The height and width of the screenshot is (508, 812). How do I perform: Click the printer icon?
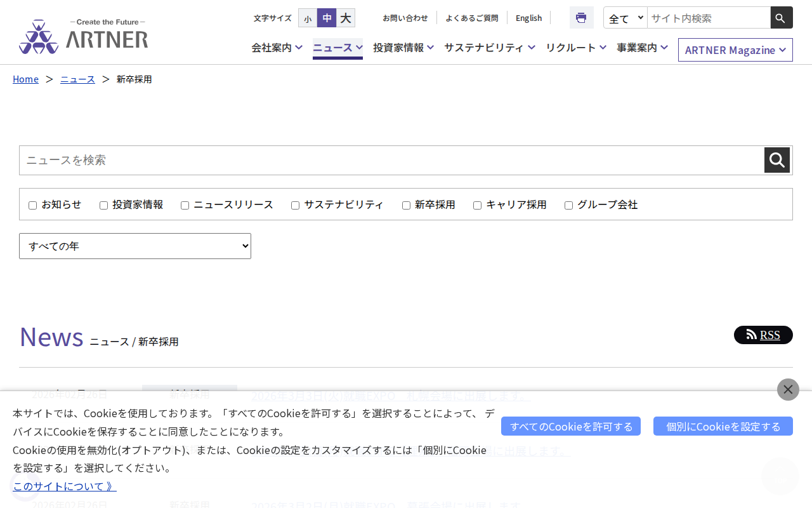pyautogui.click(x=581, y=18)
